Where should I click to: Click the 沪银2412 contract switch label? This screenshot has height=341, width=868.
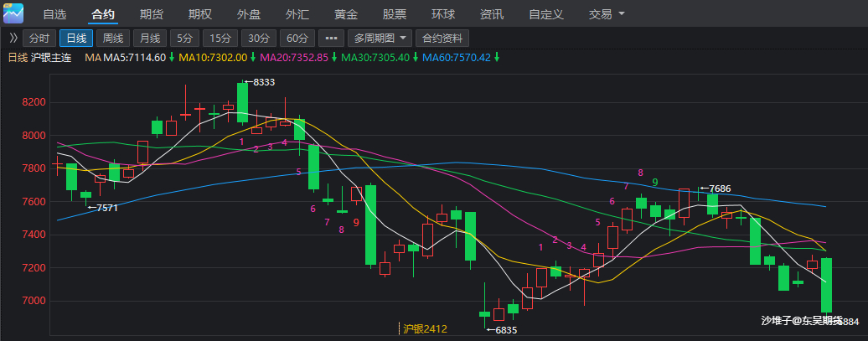click(x=425, y=328)
